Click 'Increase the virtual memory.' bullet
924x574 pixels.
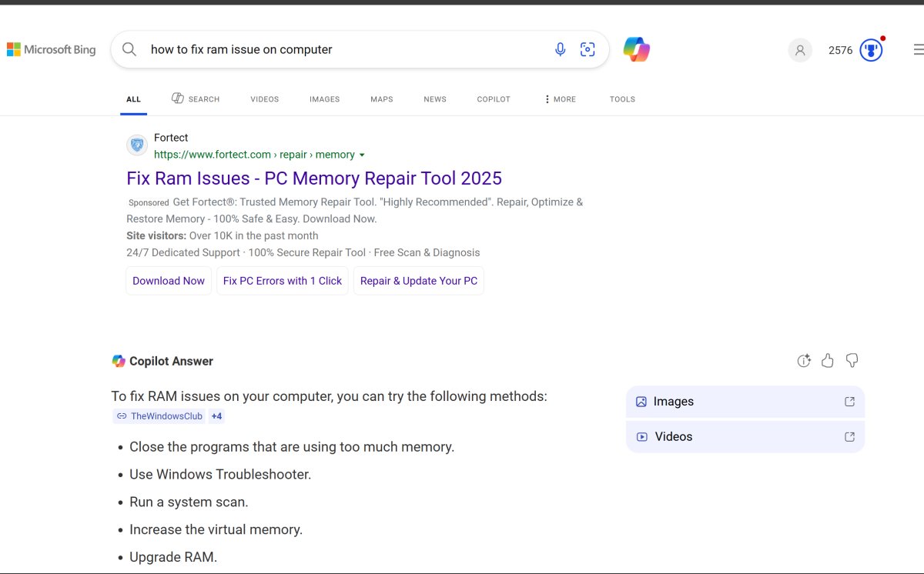coord(216,530)
